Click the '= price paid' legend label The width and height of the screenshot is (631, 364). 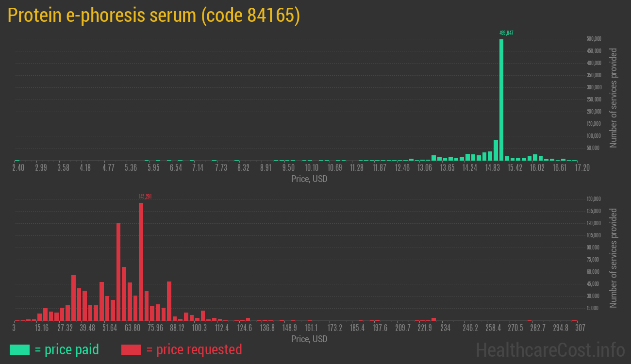[67, 349]
